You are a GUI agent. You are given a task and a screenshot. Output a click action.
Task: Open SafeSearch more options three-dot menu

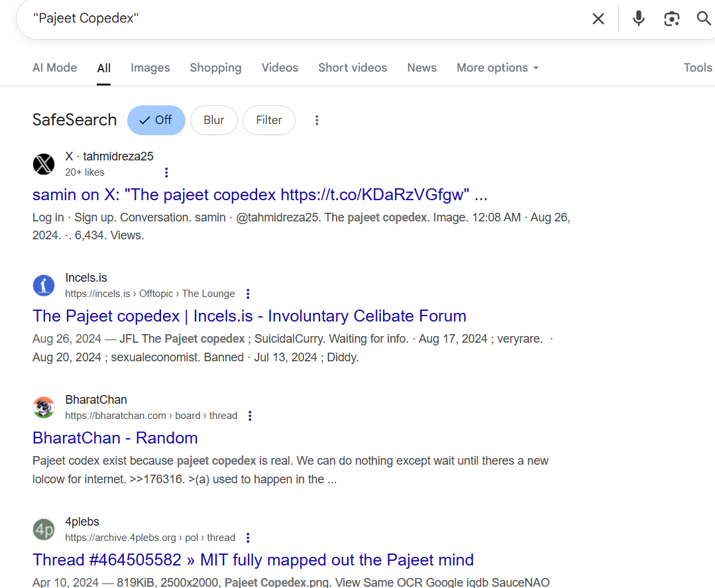pos(317,120)
